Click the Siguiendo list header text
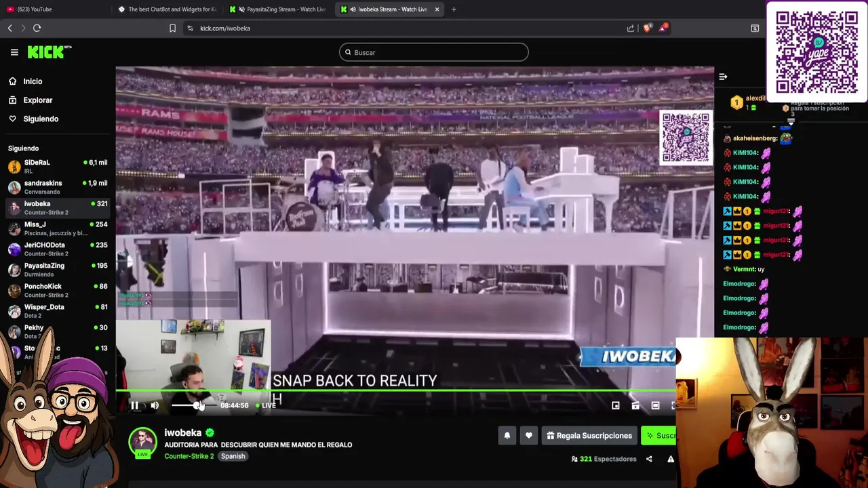Screen dimensions: 868x488 click(23, 148)
